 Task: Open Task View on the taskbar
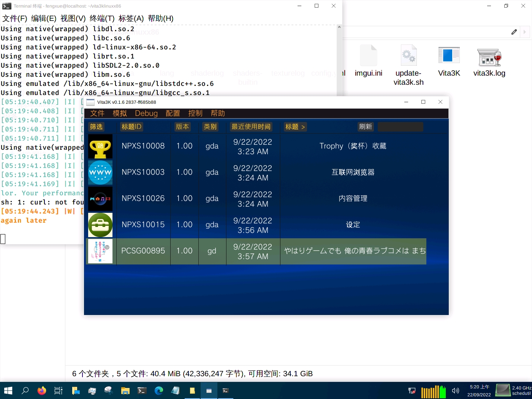click(x=59, y=391)
